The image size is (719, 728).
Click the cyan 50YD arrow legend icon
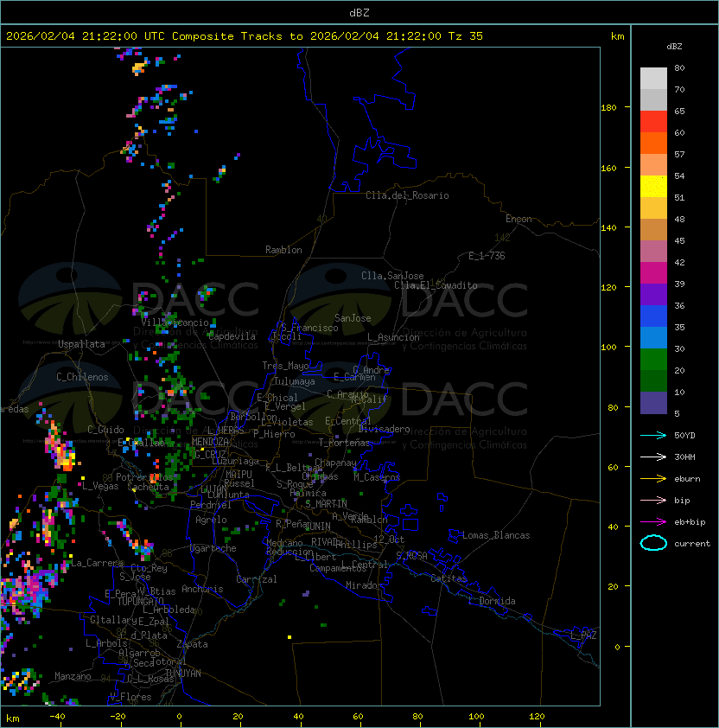pyautogui.click(x=653, y=435)
